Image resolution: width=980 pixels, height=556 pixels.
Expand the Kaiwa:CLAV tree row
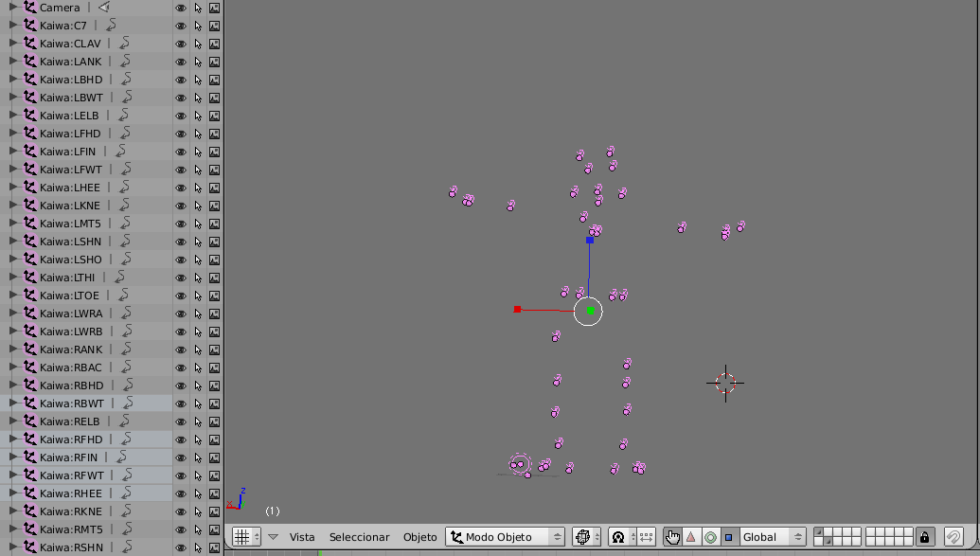(x=12, y=44)
